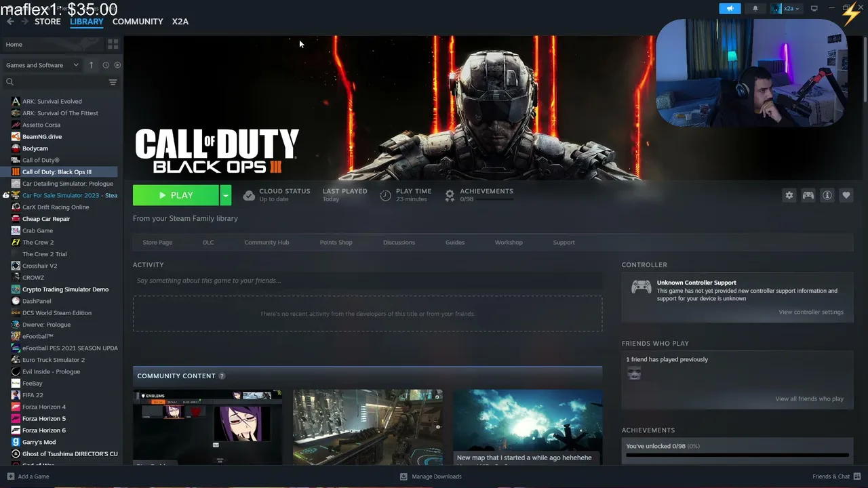Switch to Big Picture mode icon
The image size is (868, 488).
click(814, 9)
